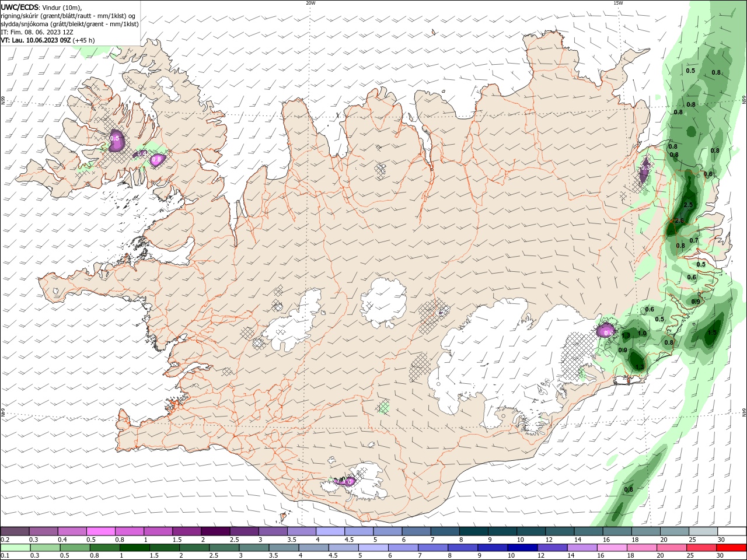747x560 pixels.
Task: Click the dark teal 8 swatch in upper legend row
Action: click(473, 531)
